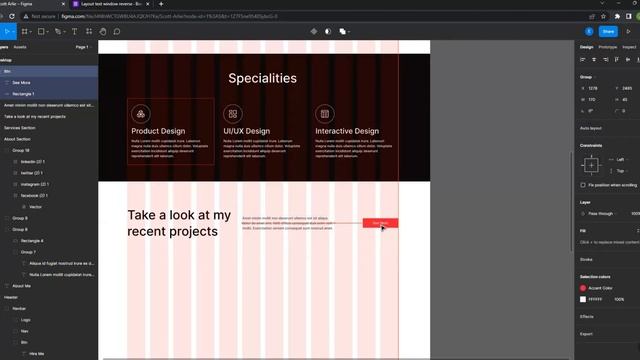Select the Move tool in toolbar
The image size is (640, 360).
coord(7,31)
